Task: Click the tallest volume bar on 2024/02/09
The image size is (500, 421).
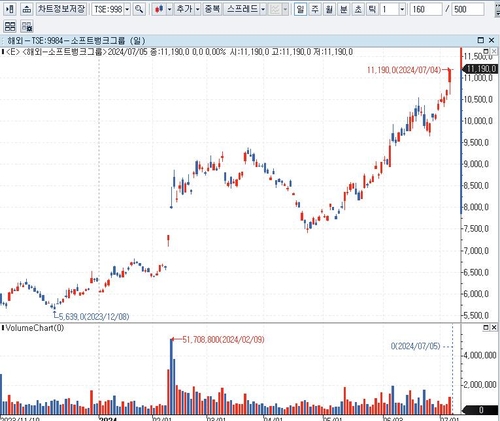Action: coord(172,377)
